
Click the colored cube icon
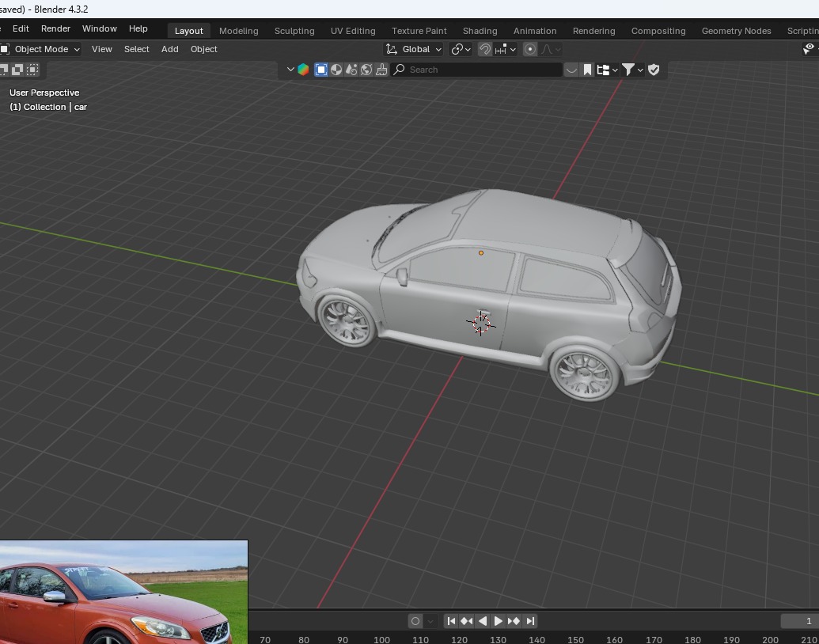(x=303, y=70)
